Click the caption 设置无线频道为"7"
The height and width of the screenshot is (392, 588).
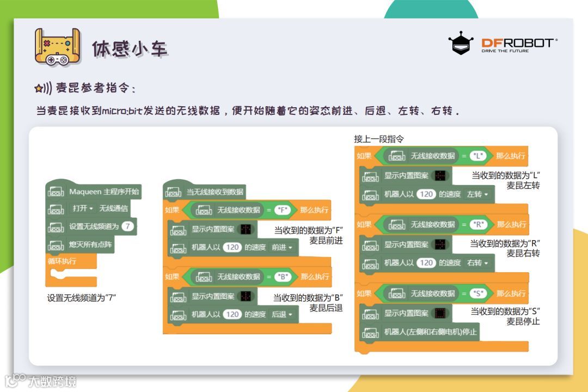81,298
